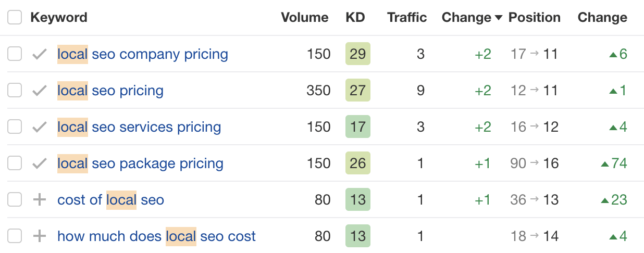Open 'how much does local seo cost' link
The height and width of the screenshot is (253, 644).
pyautogui.click(x=156, y=236)
